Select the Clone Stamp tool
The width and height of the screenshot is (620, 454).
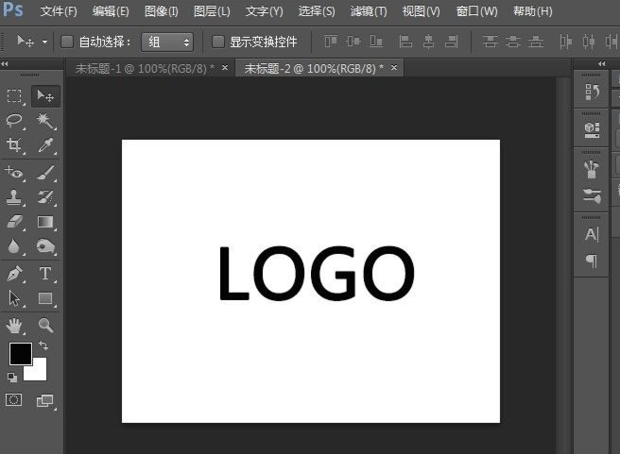(14, 197)
